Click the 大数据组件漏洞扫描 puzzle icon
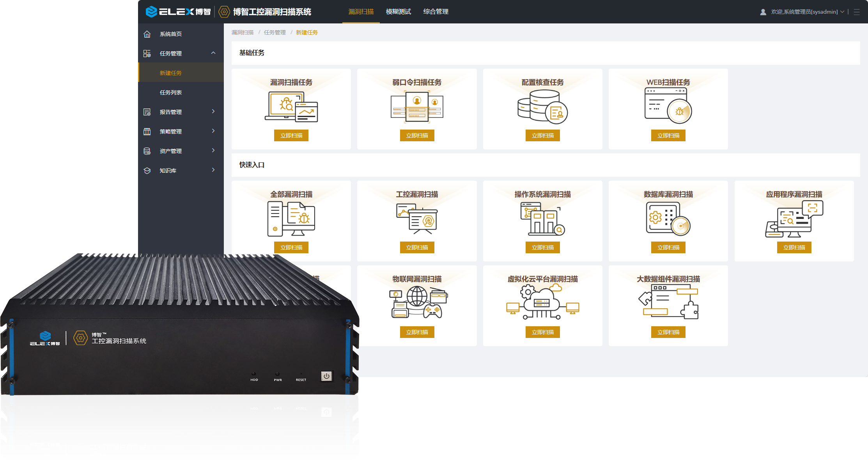Image resolution: width=868 pixels, height=464 pixels. tap(668, 302)
